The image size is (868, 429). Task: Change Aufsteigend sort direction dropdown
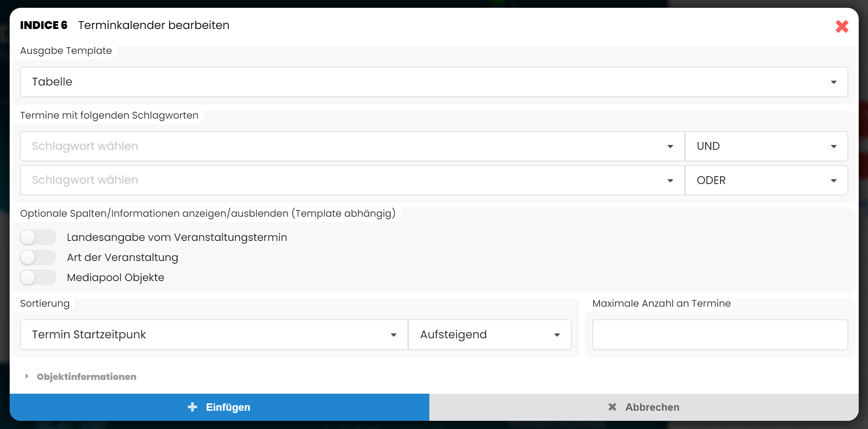click(490, 335)
